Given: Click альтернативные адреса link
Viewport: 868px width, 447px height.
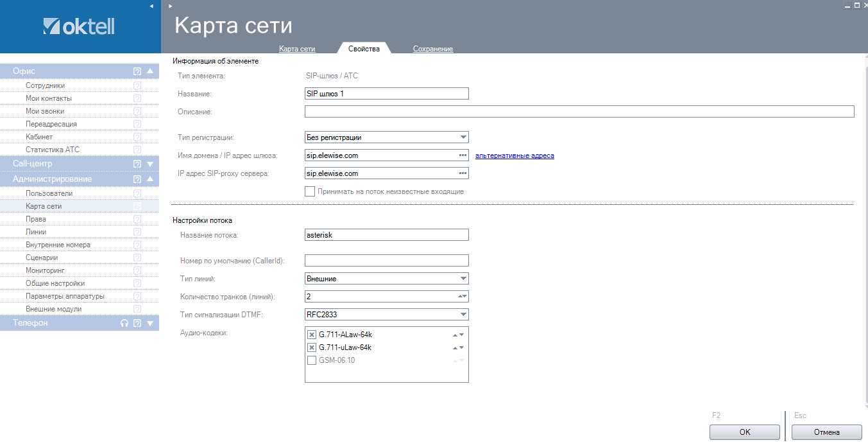Looking at the screenshot, I should point(514,155).
